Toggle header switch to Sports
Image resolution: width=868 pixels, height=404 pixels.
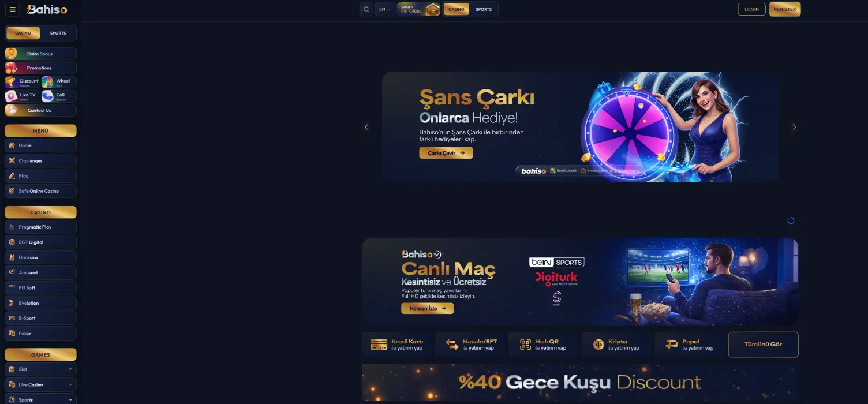(x=484, y=9)
